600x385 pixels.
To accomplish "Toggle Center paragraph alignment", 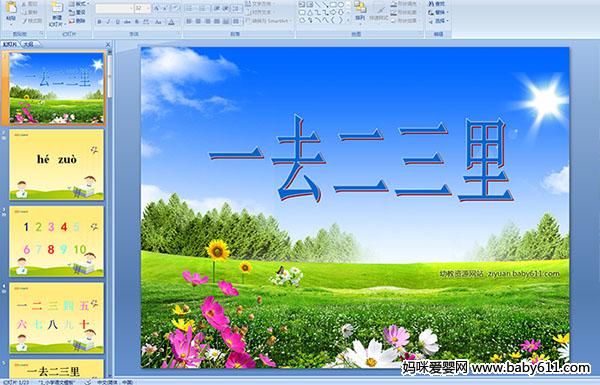I will [x=198, y=21].
